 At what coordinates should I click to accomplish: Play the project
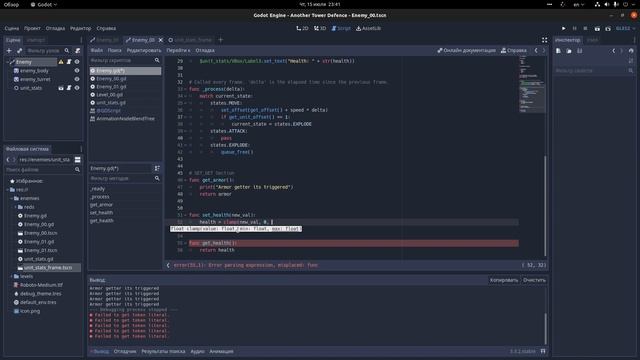(563, 29)
